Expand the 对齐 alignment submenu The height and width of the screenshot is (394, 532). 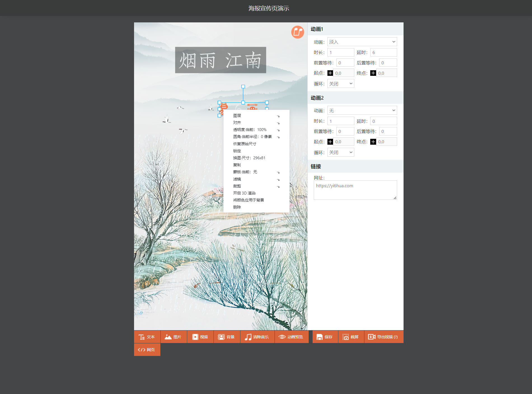(x=256, y=123)
